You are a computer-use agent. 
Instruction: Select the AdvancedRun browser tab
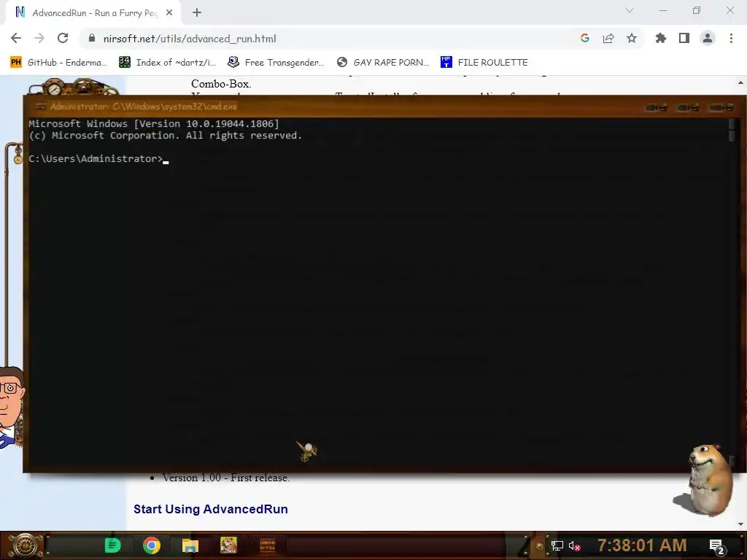(93, 13)
